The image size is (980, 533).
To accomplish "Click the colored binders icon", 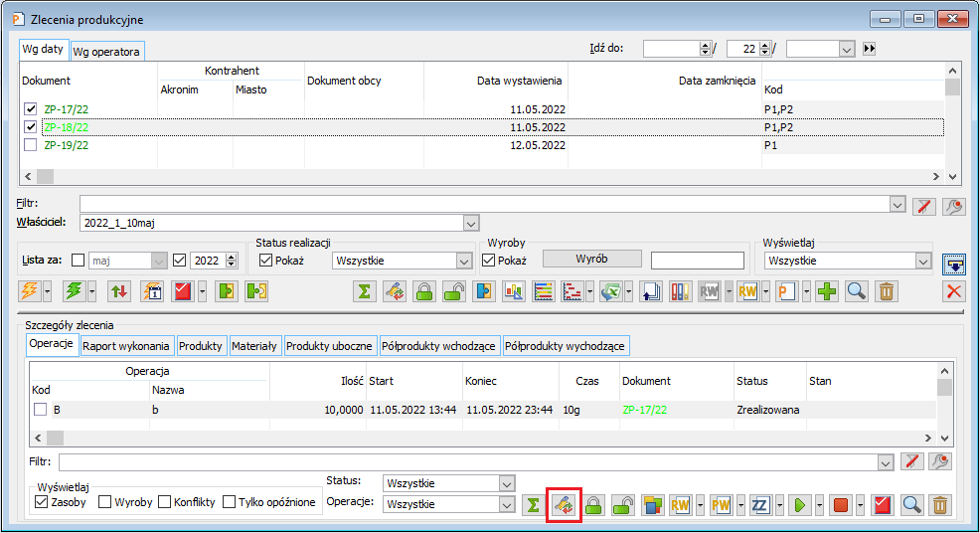I will [680, 291].
